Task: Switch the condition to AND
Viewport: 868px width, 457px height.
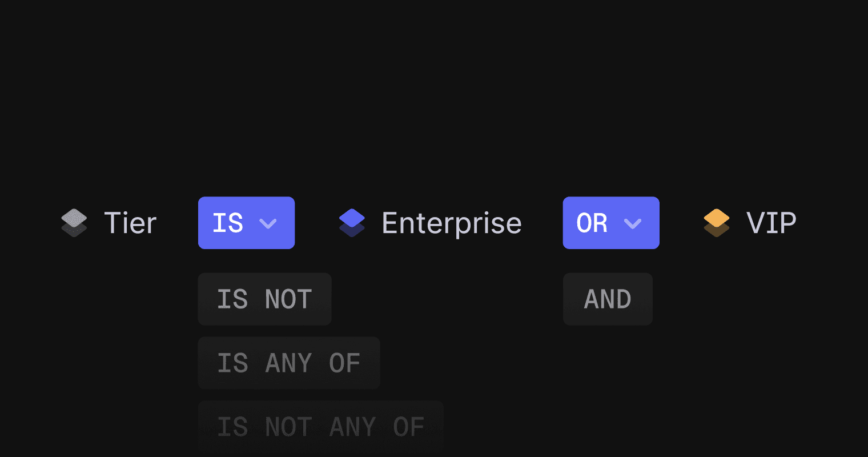Action: pos(608,299)
